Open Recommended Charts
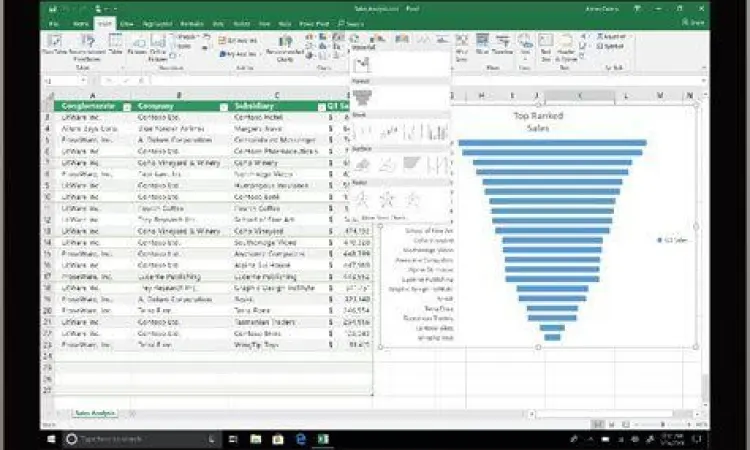The height and width of the screenshot is (450, 750). point(285,49)
